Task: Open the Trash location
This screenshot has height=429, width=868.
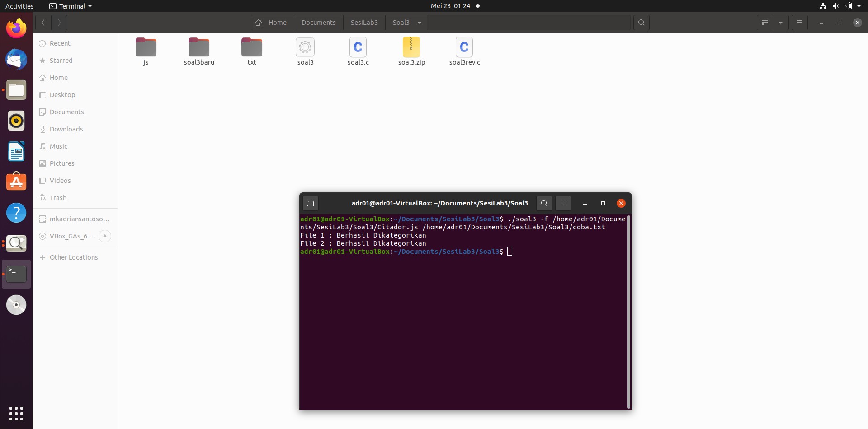Action: pyautogui.click(x=57, y=197)
